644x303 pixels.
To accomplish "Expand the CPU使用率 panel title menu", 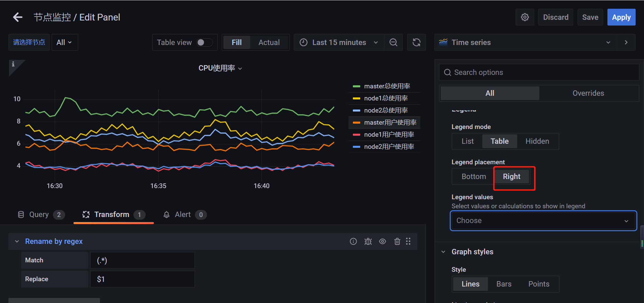I will pos(240,68).
